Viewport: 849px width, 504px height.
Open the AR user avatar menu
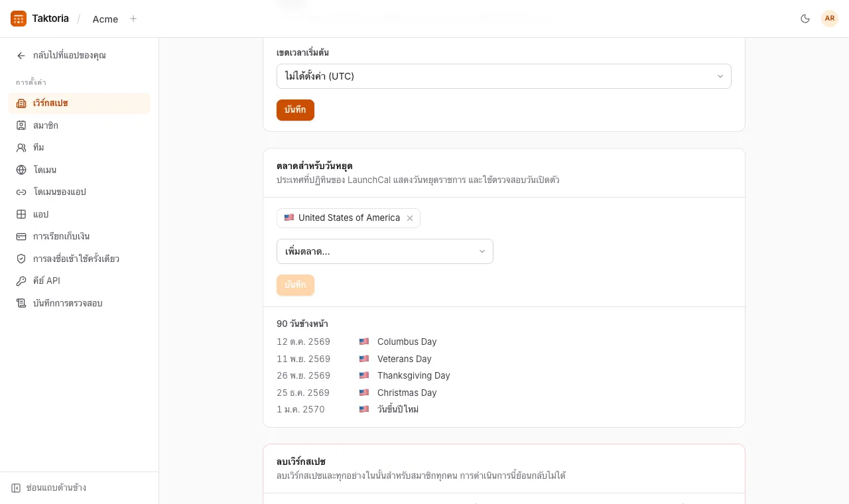click(x=830, y=19)
